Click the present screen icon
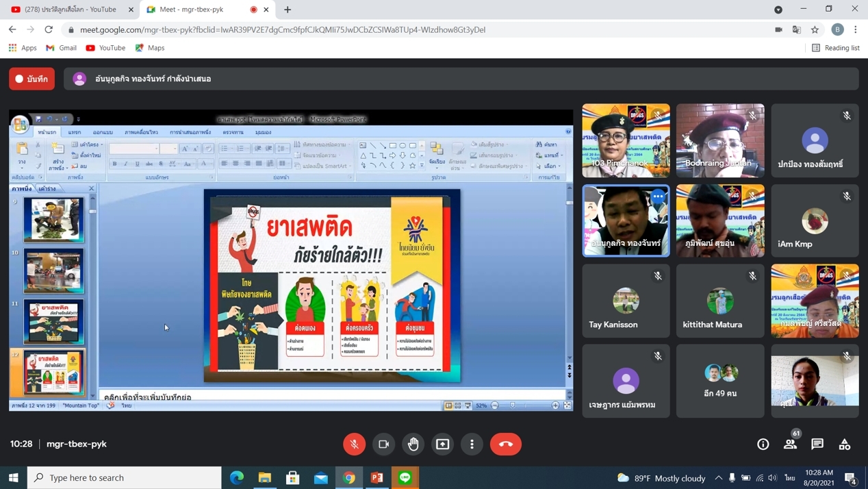Viewport: 868px width, 489px height. (443, 444)
